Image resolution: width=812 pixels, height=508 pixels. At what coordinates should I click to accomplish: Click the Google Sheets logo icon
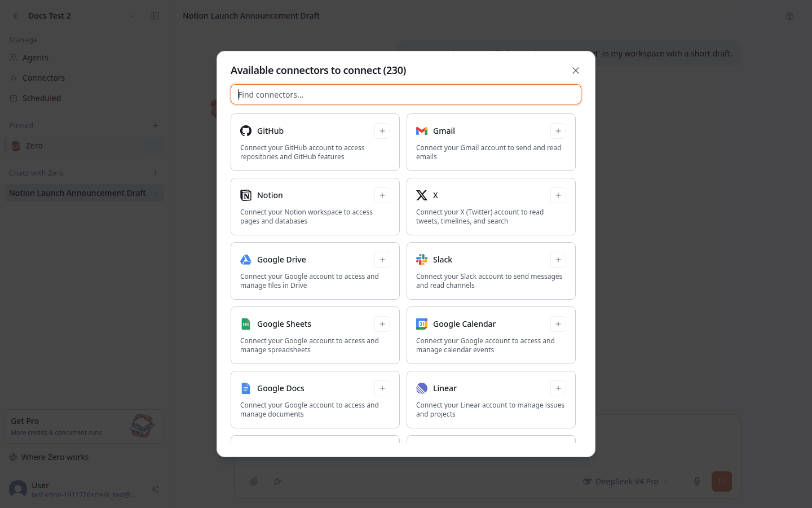tap(246, 324)
